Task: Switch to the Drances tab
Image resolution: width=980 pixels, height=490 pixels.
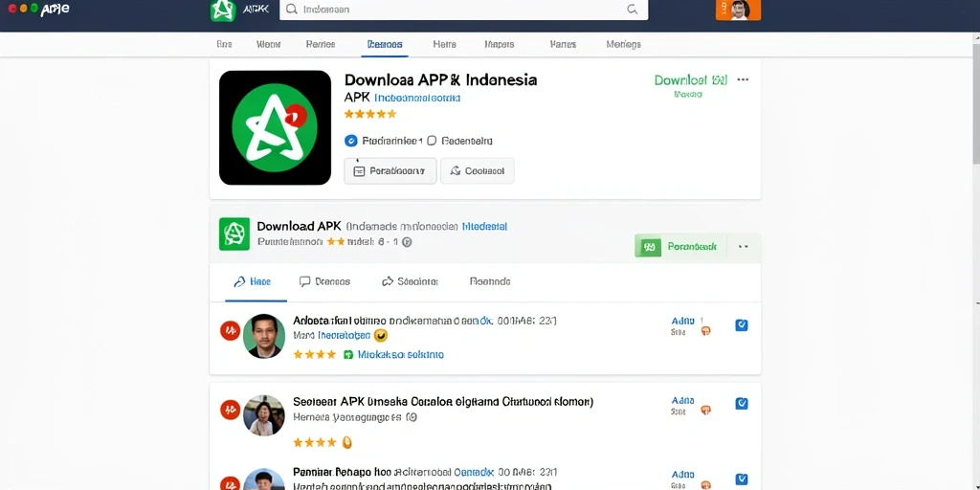Action: click(325, 282)
